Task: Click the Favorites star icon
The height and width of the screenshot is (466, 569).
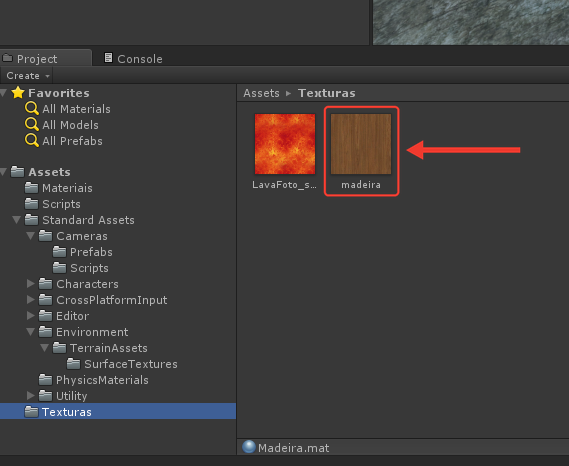Action: click(x=18, y=93)
